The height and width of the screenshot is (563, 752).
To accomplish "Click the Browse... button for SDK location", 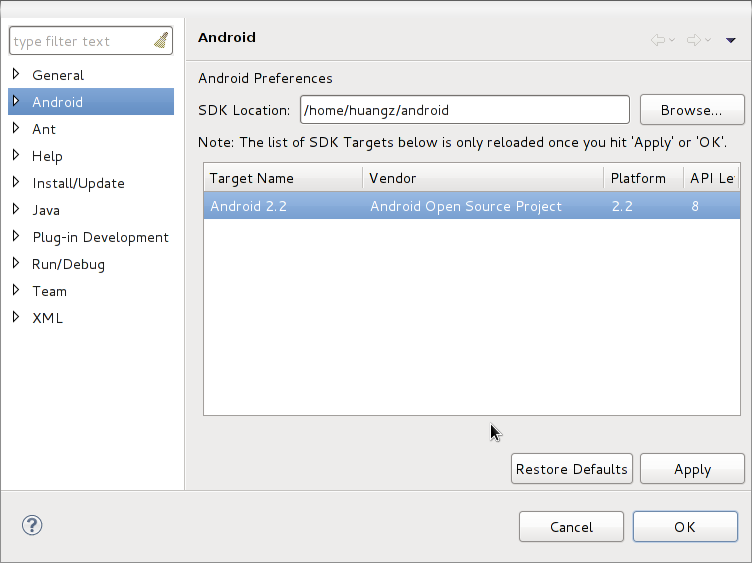I will (x=692, y=110).
